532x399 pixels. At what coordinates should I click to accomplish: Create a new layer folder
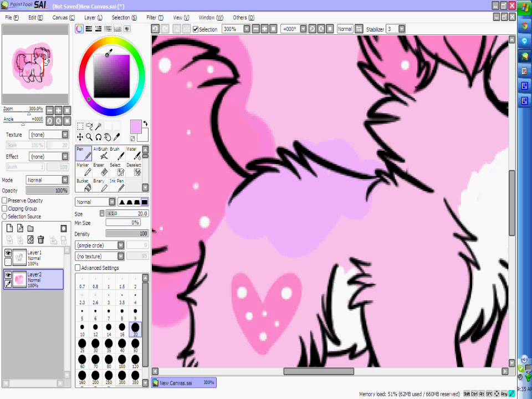(30, 228)
